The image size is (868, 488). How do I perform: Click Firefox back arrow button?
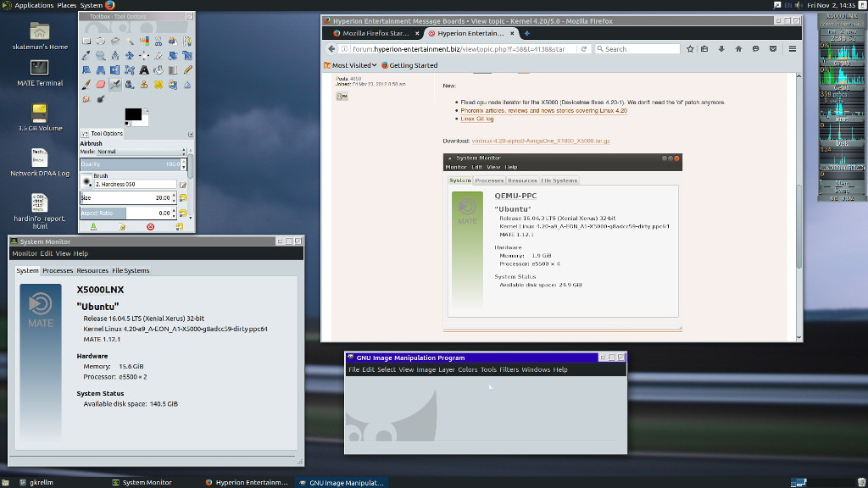coord(331,48)
